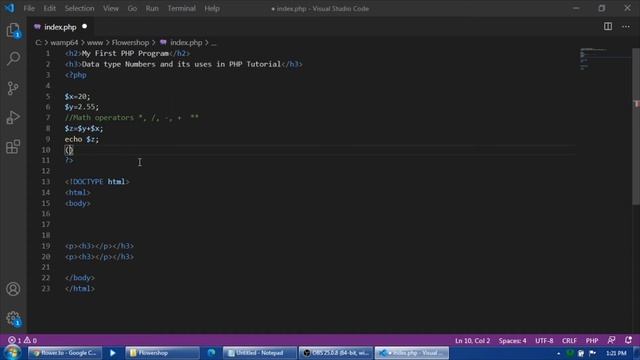Screen dimensions: 640x360
Task: Close index.php tab via unsaved dot
Action: click(84, 27)
